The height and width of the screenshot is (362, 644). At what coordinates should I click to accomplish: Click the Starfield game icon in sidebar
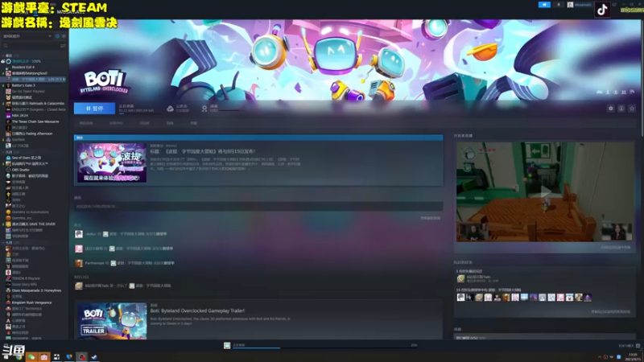(x=8, y=139)
